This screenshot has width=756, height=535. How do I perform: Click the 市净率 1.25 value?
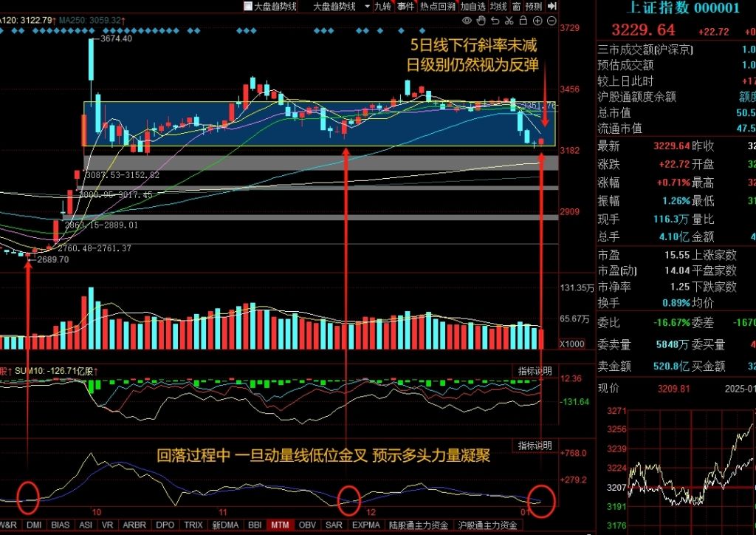click(x=680, y=287)
